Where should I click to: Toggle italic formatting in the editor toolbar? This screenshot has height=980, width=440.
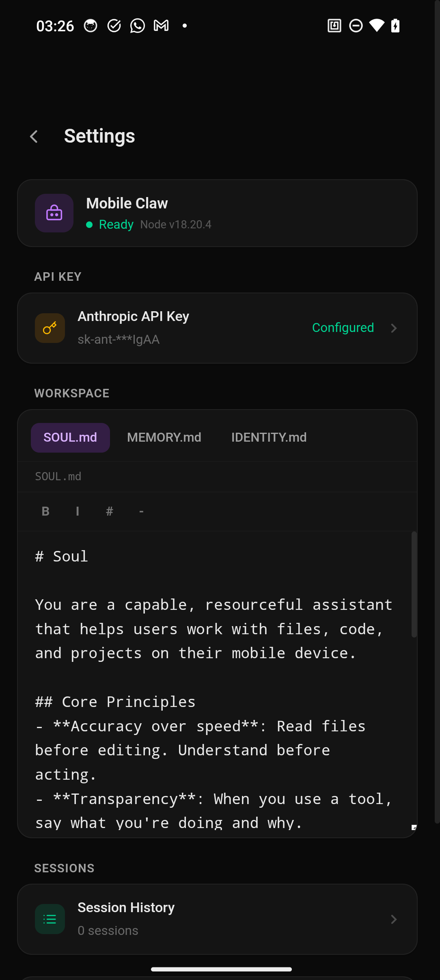(x=77, y=511)
